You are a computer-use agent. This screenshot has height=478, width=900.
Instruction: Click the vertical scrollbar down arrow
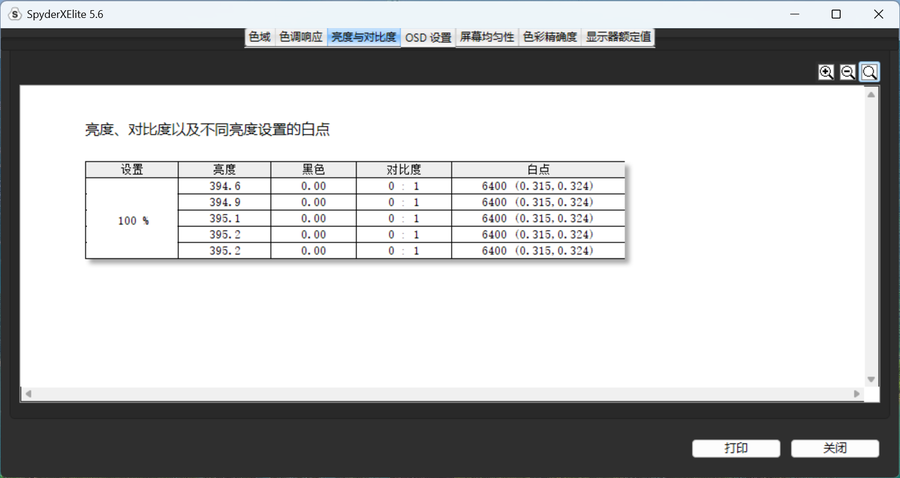click(871, 379)
